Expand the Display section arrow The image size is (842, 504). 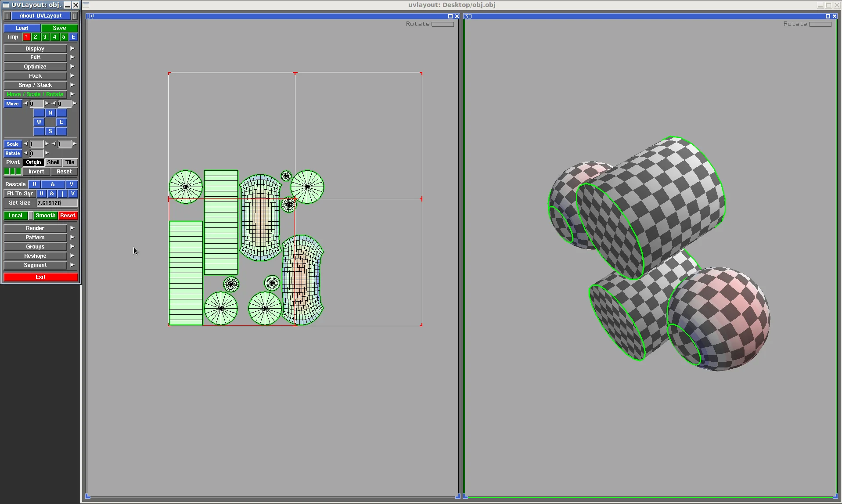point(72,48)
